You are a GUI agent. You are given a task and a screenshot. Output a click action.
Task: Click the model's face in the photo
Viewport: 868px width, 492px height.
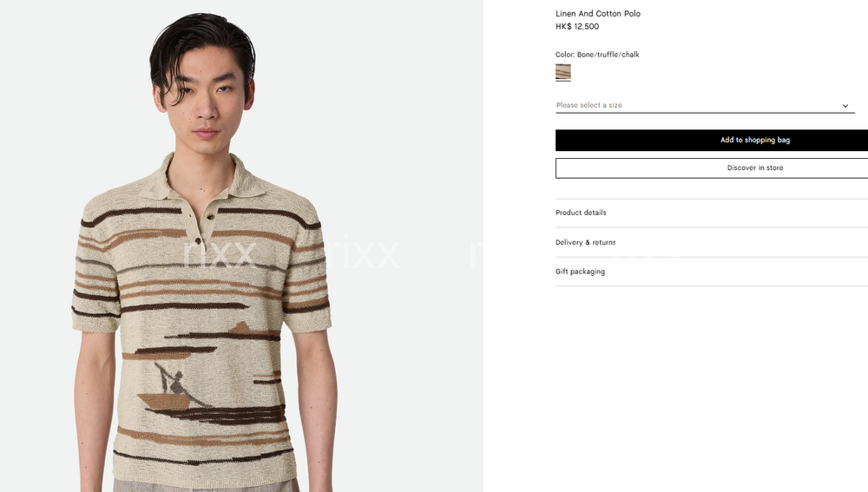pyautogui.click(x=207, y=102)
